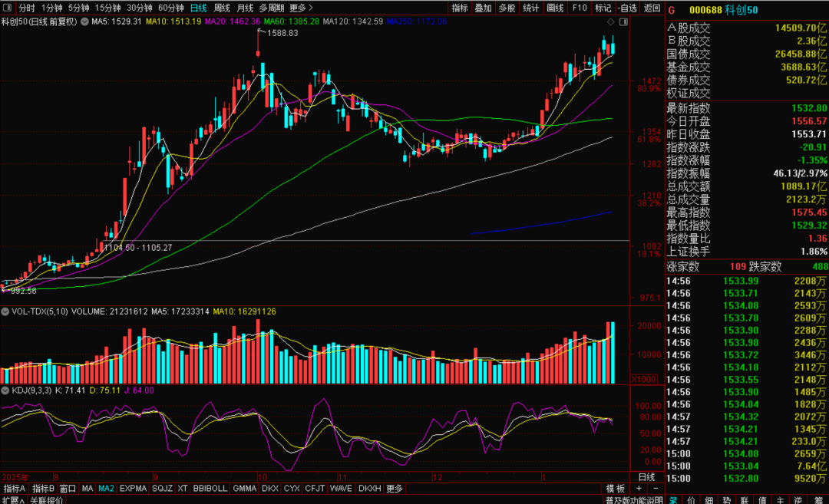Open the 模板 template menu

click(616, 489)
